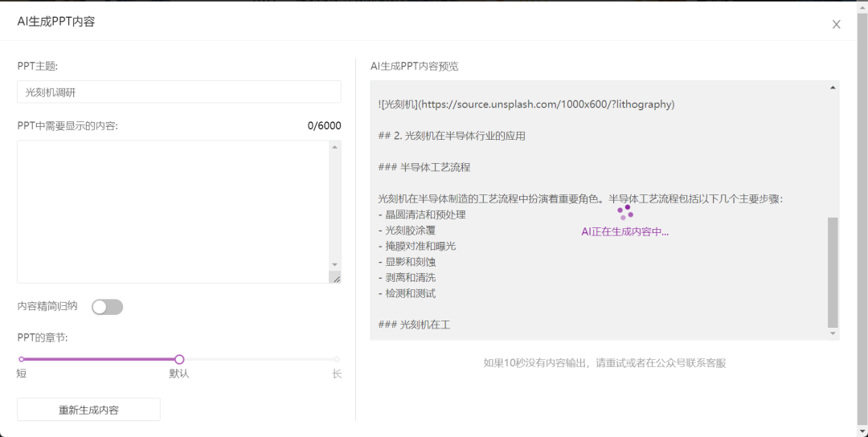The image size is (868, 437).
Task: Click the 0/6000 character counter
Action: 324,125
